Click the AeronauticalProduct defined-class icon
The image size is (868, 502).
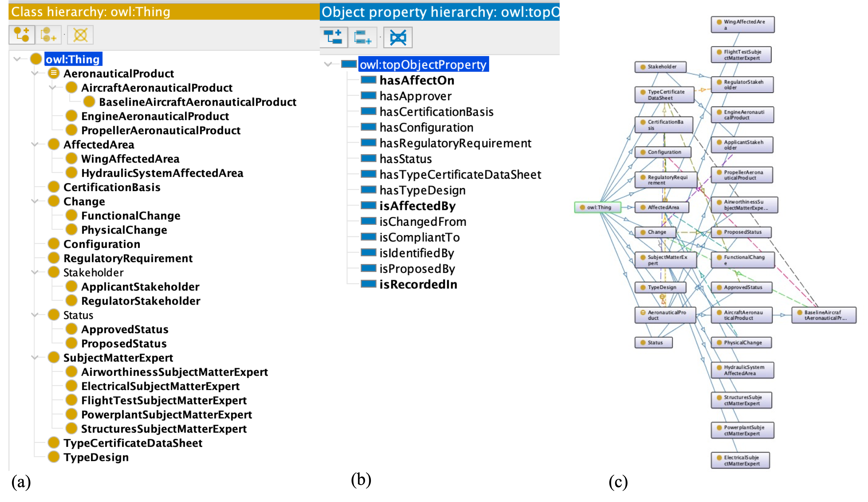tap(54, 73)
